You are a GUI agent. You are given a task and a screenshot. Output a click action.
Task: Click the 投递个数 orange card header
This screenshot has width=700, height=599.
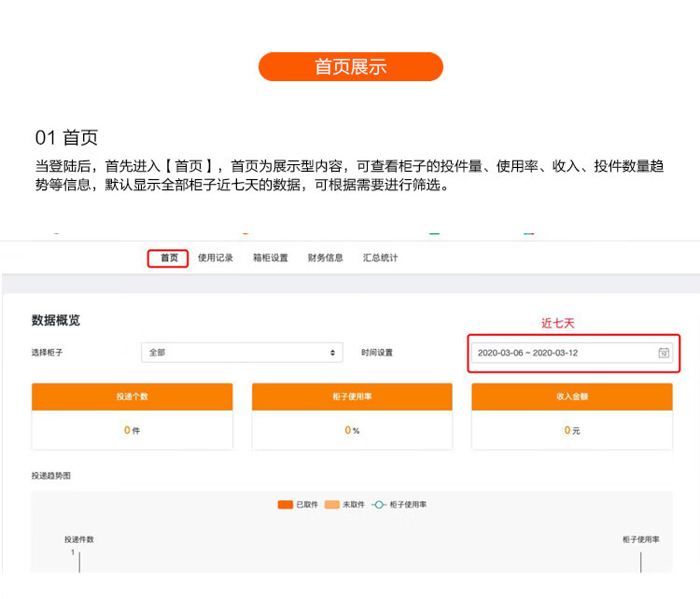[133, 397]
